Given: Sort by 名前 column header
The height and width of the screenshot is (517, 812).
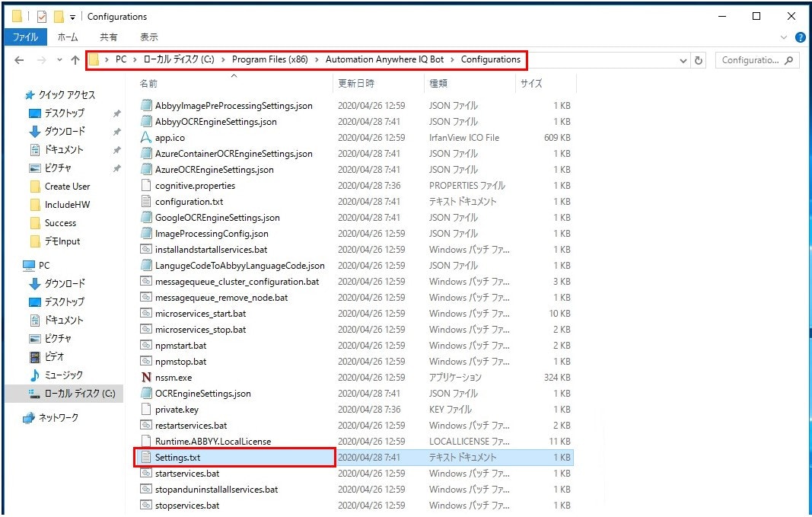Looking at the screenshot, I should 148,84.
